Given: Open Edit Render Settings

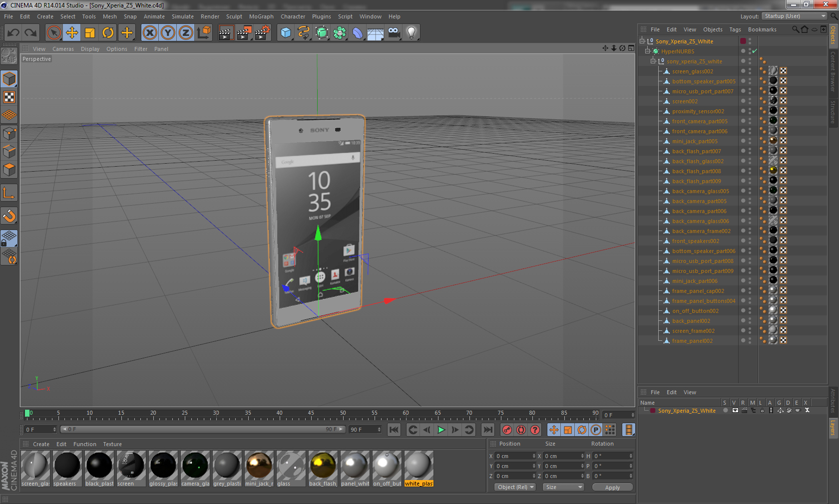Looking at the screenshot, I should coord(262,33).
